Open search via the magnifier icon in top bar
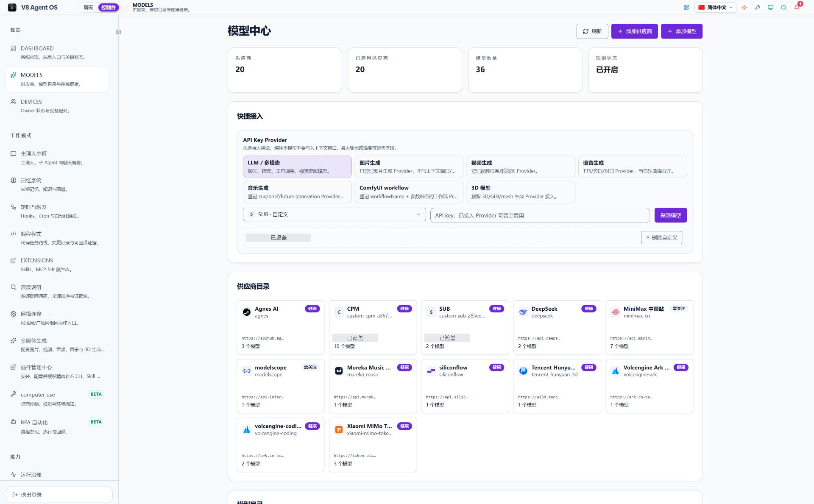Screen dimensions: 814x504 pyautogui.click(x=783, y=7)
